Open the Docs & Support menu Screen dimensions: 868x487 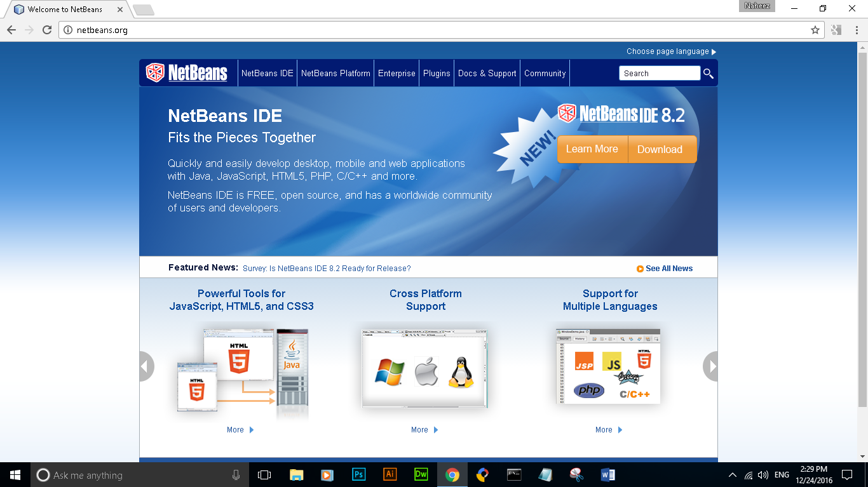(x=487, y=74)
